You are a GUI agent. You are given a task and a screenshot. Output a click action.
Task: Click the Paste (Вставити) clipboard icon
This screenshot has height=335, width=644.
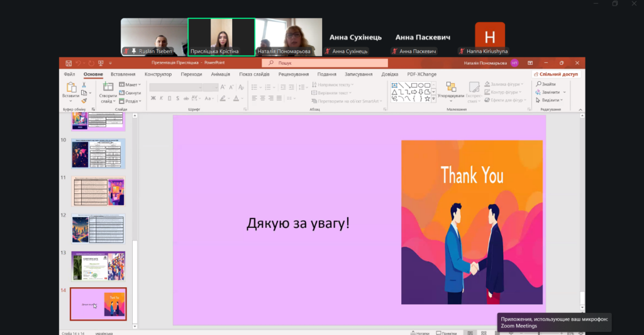pos(70,88)
